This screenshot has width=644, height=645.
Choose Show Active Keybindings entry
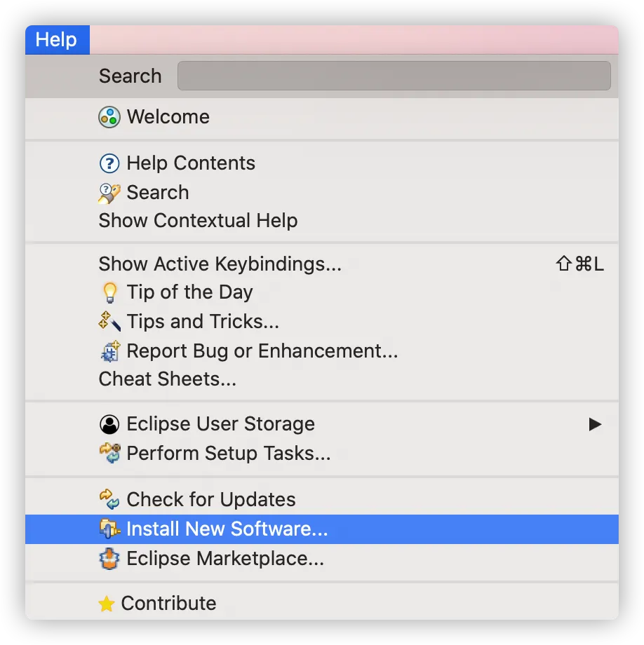click(220, 264)
